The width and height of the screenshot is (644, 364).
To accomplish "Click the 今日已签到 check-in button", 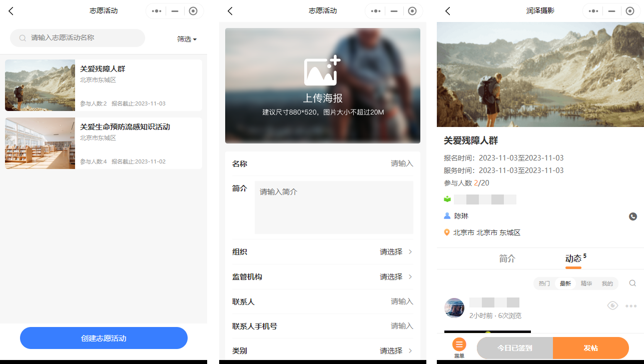I will point(515,348).
